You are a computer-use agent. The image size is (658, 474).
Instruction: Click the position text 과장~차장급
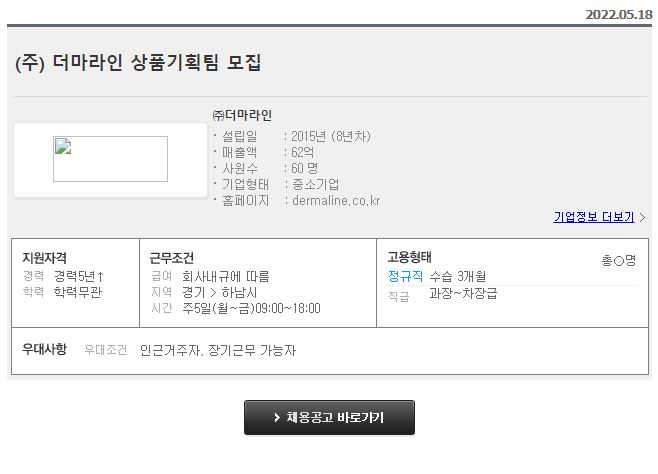coord(463,293)
